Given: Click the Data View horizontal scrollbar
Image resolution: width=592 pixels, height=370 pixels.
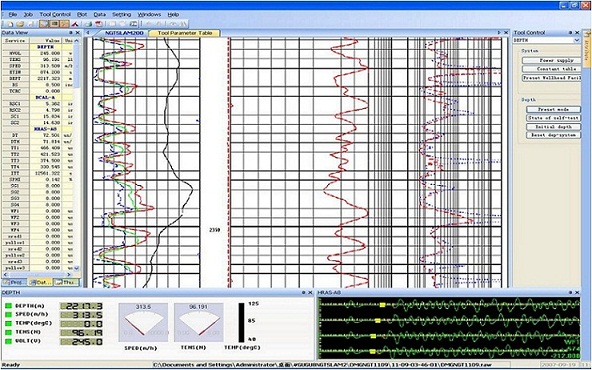Looking at the screenshot, I should pos(38,274).
